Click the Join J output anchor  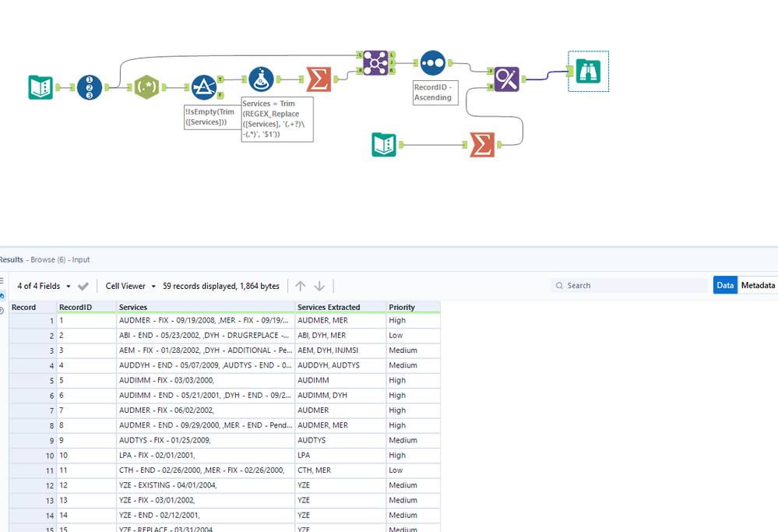click(392, 62)
